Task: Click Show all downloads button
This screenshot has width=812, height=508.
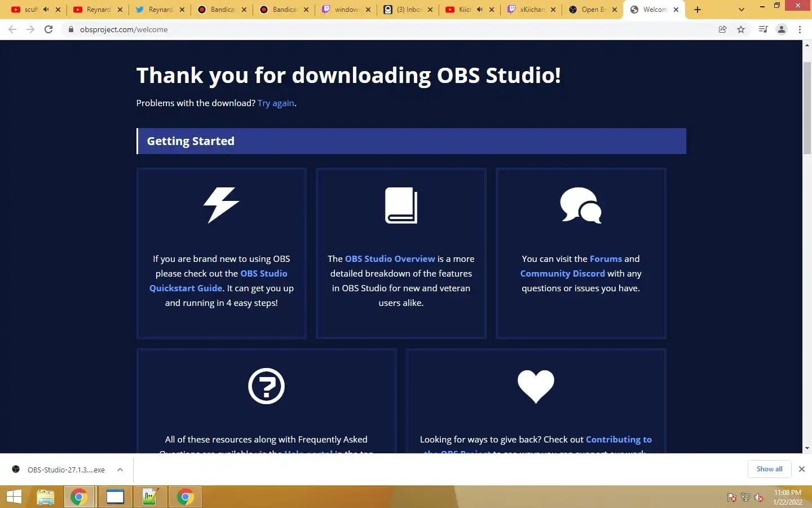Action: pyautogui.click(x=769, y=469)
